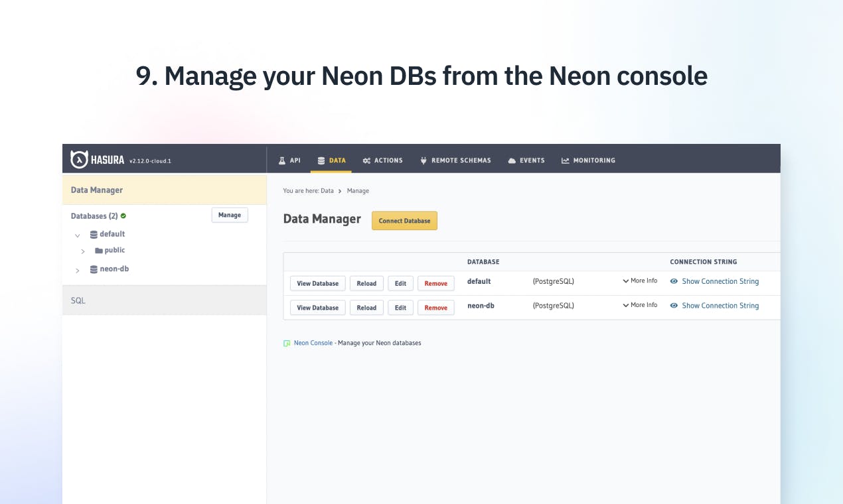Show Connection String for default
The image size is (843, 504).
[720, 281]
